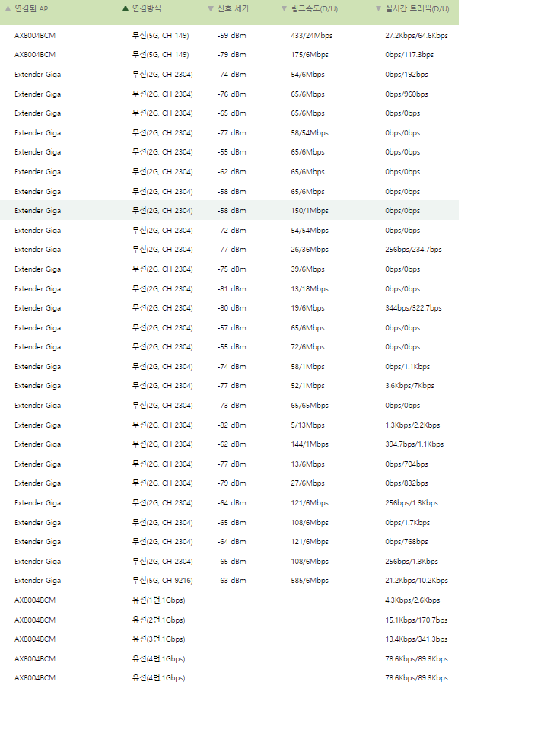Image resolution: width=560 pixels, height=755 pixels.
Task: Sort by the 신호 세기 header label
Action: coord(233,8)
